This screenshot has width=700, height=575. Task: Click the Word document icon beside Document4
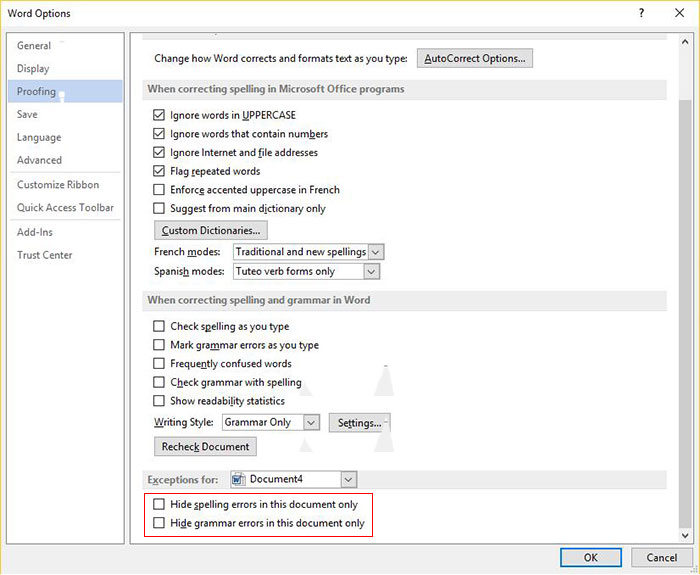pos(238,480)
